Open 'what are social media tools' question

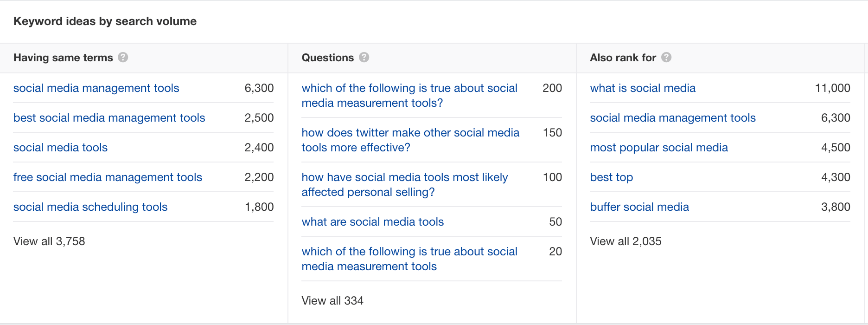pyautogui.click(x=372, y=222)
